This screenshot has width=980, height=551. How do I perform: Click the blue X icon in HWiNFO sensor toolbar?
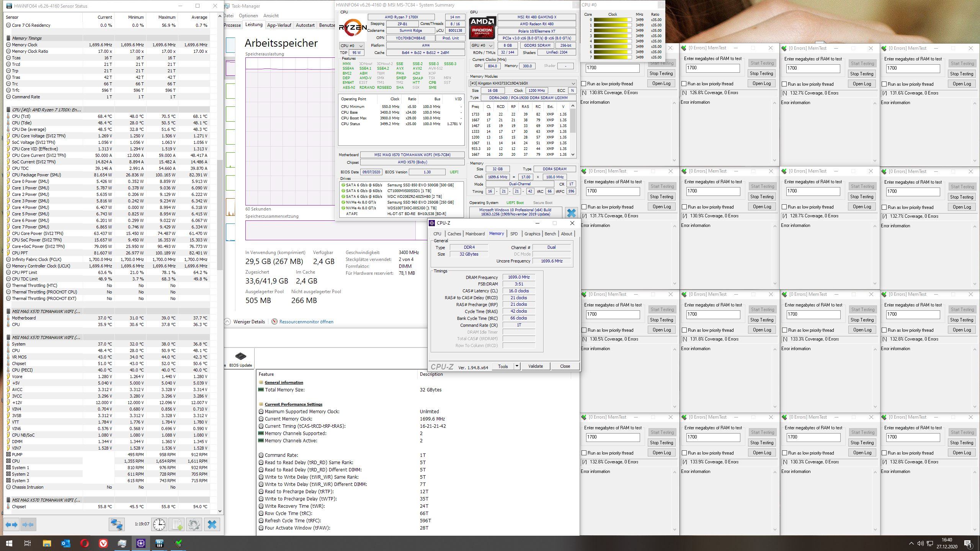pos(212,525)
